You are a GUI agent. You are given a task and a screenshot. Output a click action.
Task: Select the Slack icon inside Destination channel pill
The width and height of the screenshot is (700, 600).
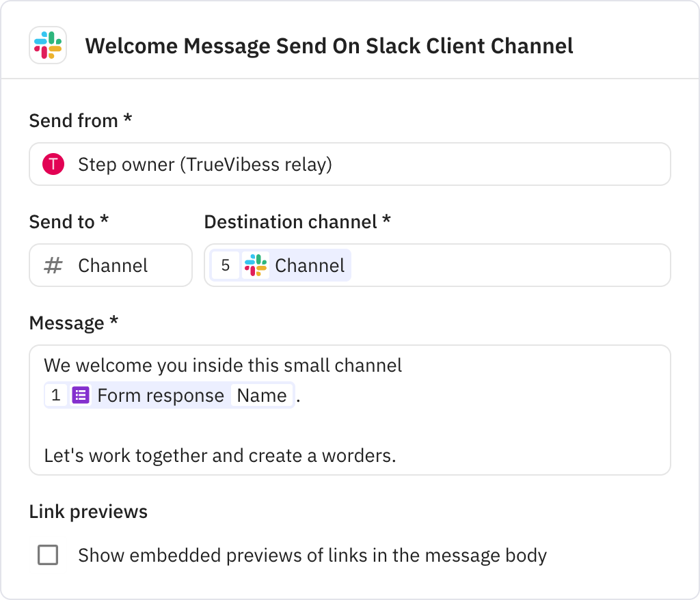click(x=256, y=265)
